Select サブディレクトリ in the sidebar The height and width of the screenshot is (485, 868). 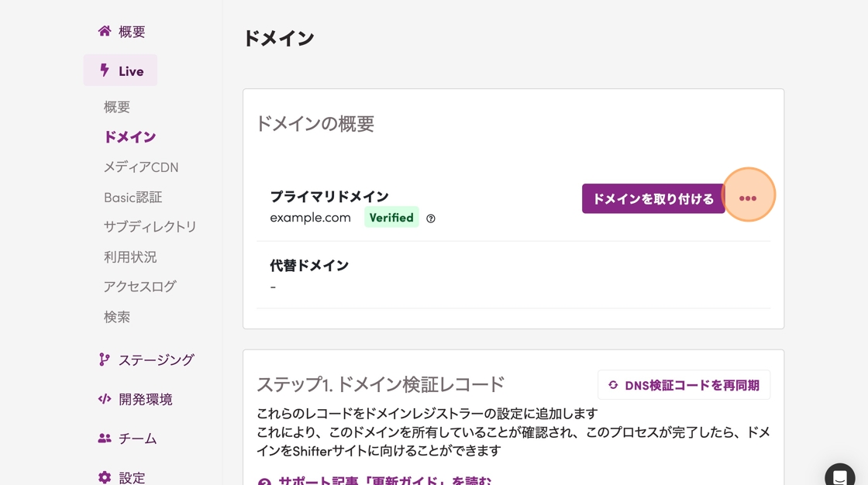click(x=150, y=227)
